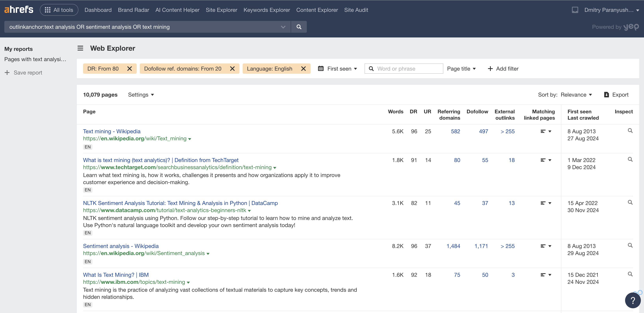The width and height of the screenshot is (644, 313).
Task: Click the Ahrefs logo
Action: click(x=19, y=10)
